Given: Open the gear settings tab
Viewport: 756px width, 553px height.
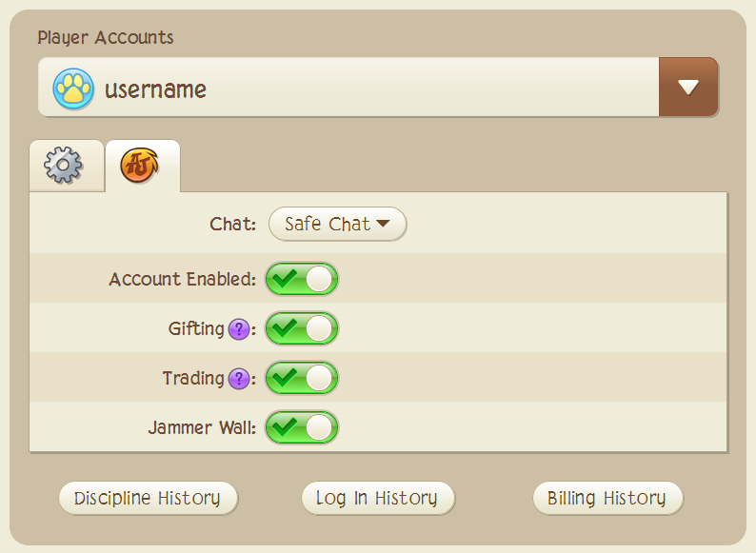Looking at the screenshot, I should [65, 166].
